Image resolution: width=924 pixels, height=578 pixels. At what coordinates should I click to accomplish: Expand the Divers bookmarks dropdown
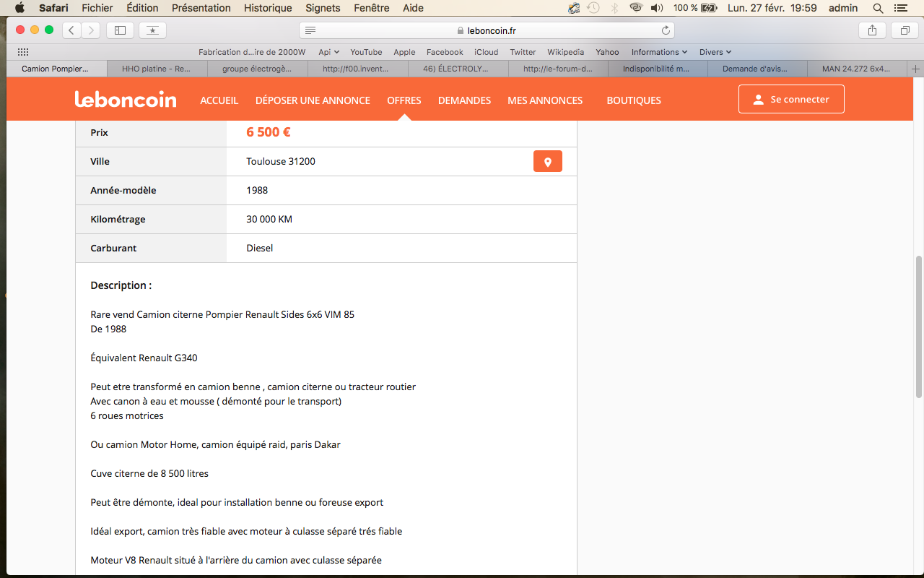[x=715, y=52]
